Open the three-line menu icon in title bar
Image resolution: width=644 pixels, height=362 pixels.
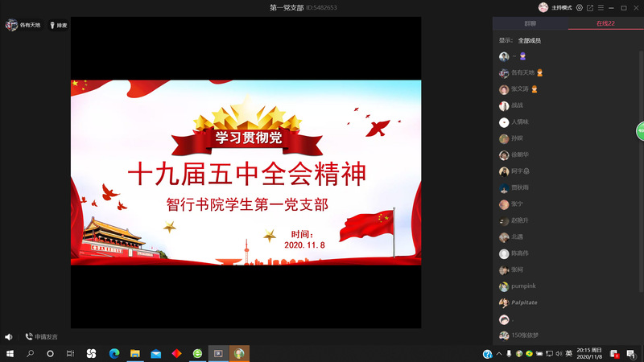[601, 7]
